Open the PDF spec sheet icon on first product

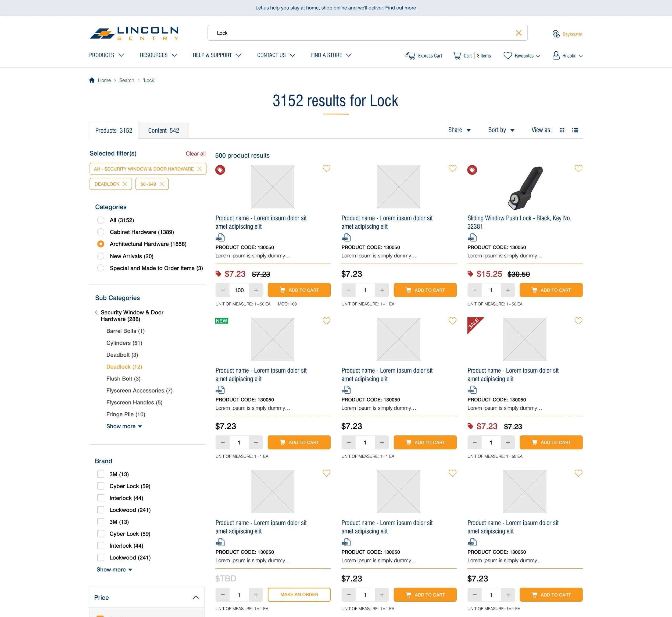click(x=221, y=237)
